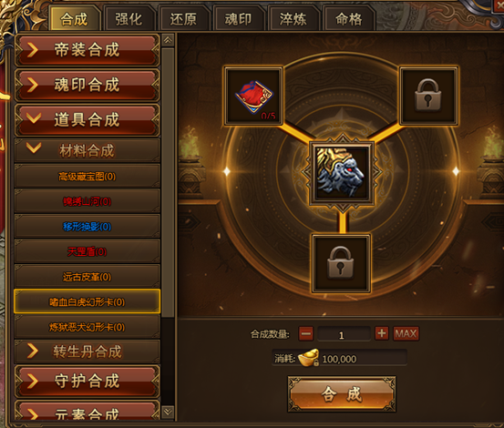This screenshot has width=504, height=428.
Task: Decrease synthesis quantity with minus button
Action: tap(305, 333)
